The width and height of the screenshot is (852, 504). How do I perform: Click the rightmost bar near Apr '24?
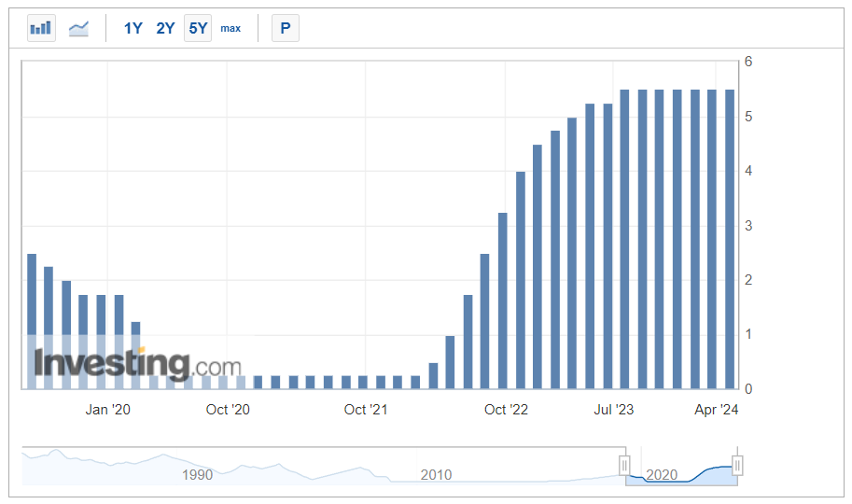click(730, 239)
